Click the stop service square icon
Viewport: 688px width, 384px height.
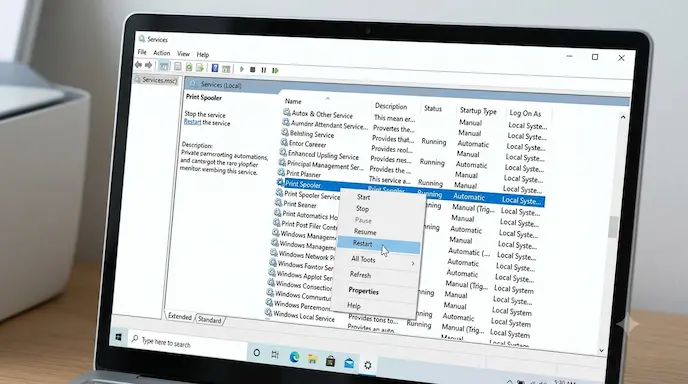[x=252, y=69]
